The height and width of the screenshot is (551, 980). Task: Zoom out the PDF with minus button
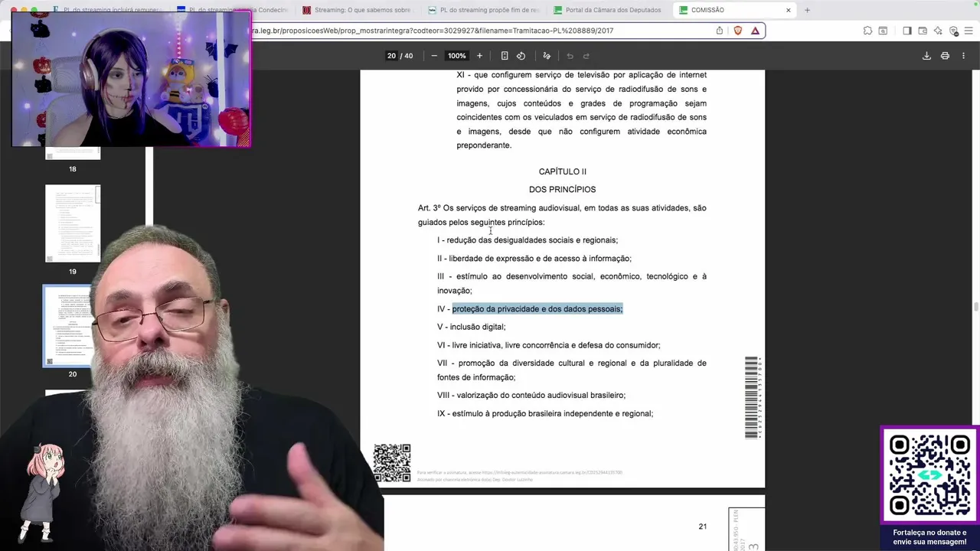[434, 56]
